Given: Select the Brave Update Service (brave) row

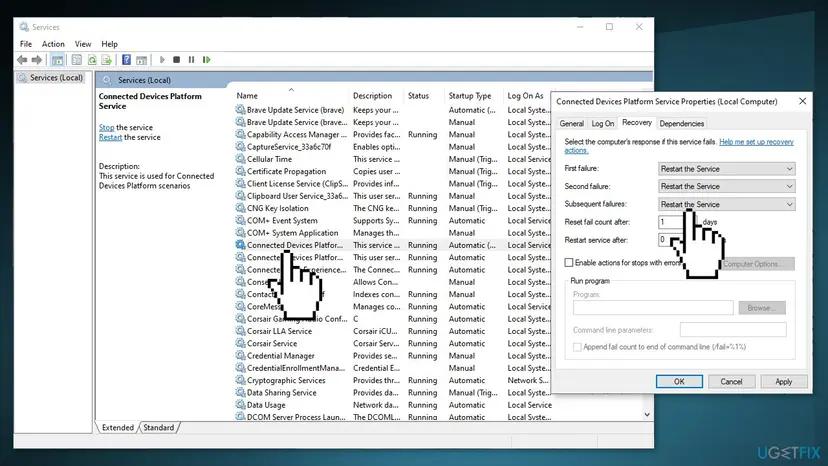Looking at the screenshot, I should click(393, 110).
